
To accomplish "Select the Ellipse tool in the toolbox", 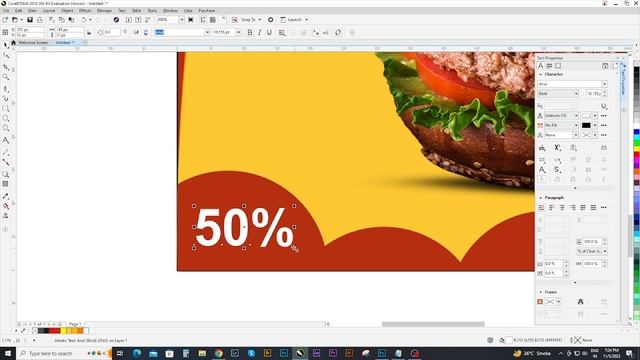I will click(x=6, y=118).
